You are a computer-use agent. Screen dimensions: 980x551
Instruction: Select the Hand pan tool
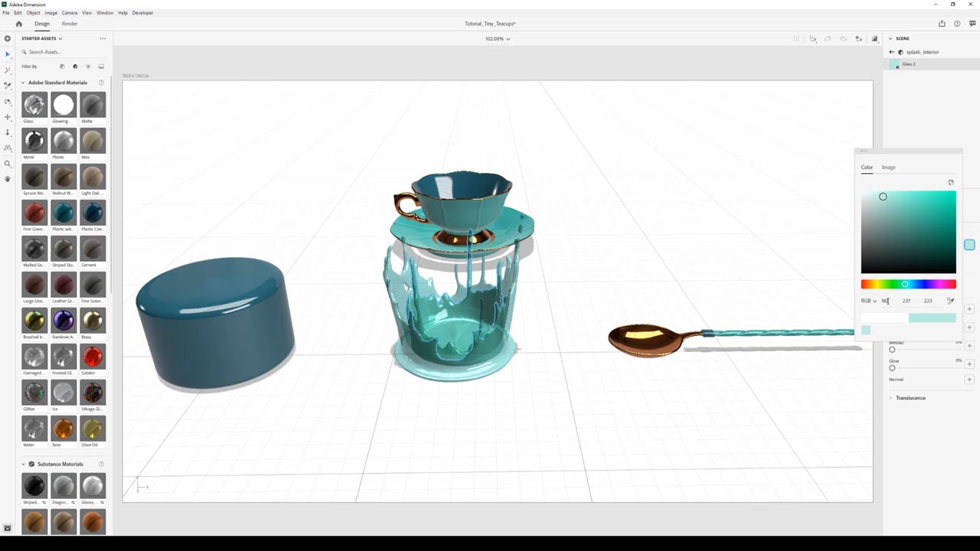pyautogui.click(x=8, y=179)
